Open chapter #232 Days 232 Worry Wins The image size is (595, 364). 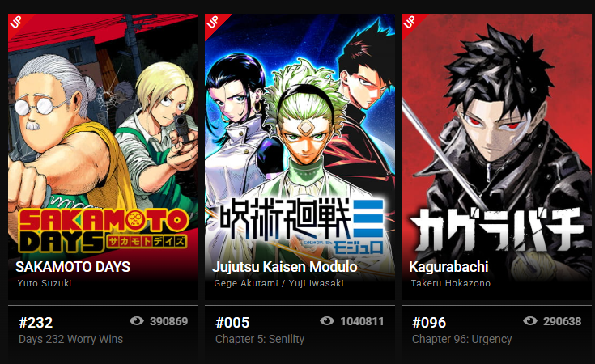(104, 330)
